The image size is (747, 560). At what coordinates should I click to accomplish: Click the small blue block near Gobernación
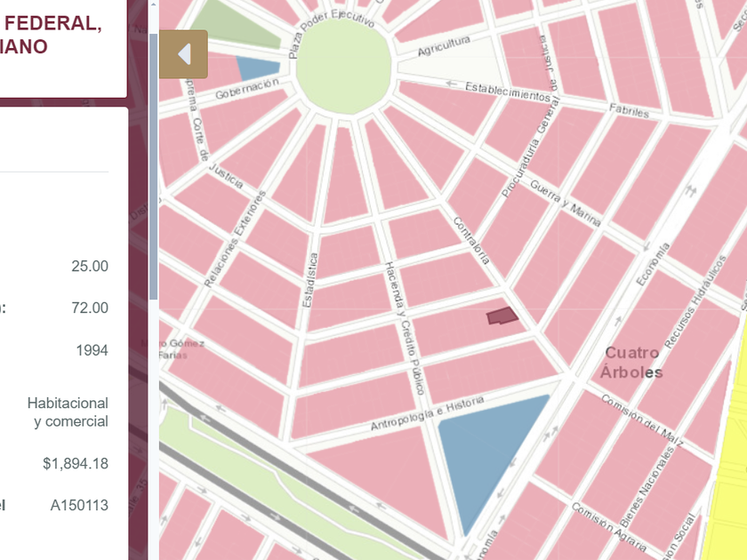pos(258,68)
